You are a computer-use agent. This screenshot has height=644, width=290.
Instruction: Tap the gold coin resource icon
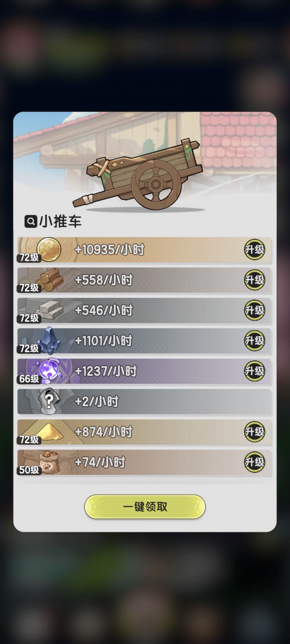click(49, 250)
